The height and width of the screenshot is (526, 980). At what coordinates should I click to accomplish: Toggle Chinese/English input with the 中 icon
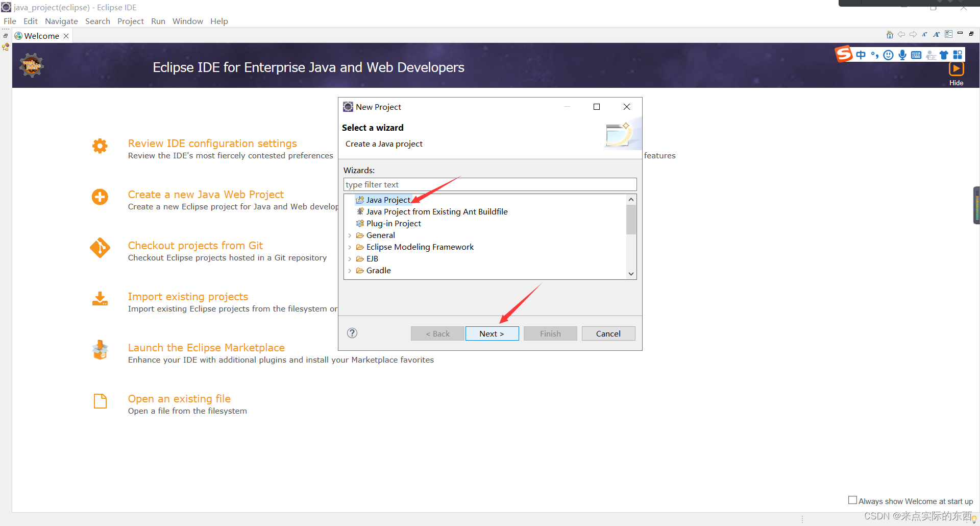(x=861, y=55)
